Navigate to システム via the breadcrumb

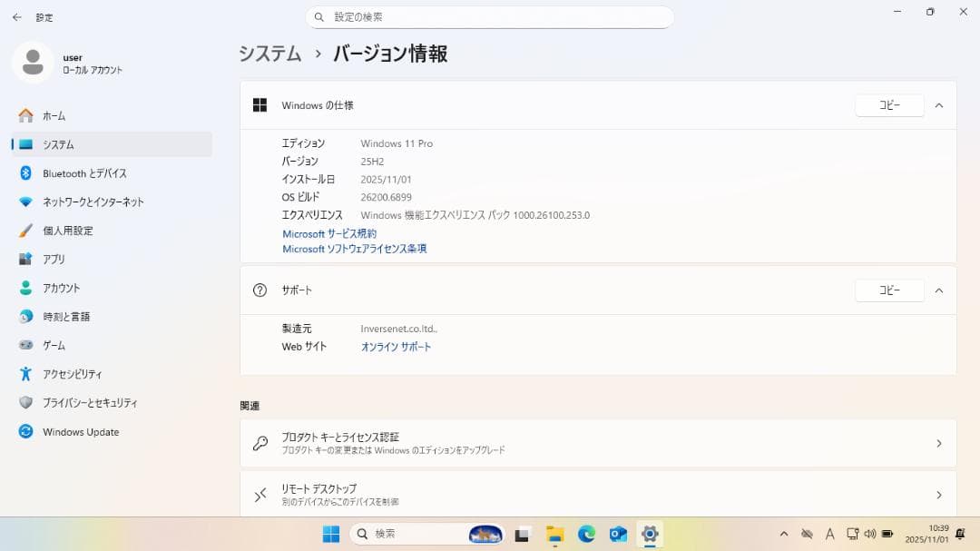(269, 54)
